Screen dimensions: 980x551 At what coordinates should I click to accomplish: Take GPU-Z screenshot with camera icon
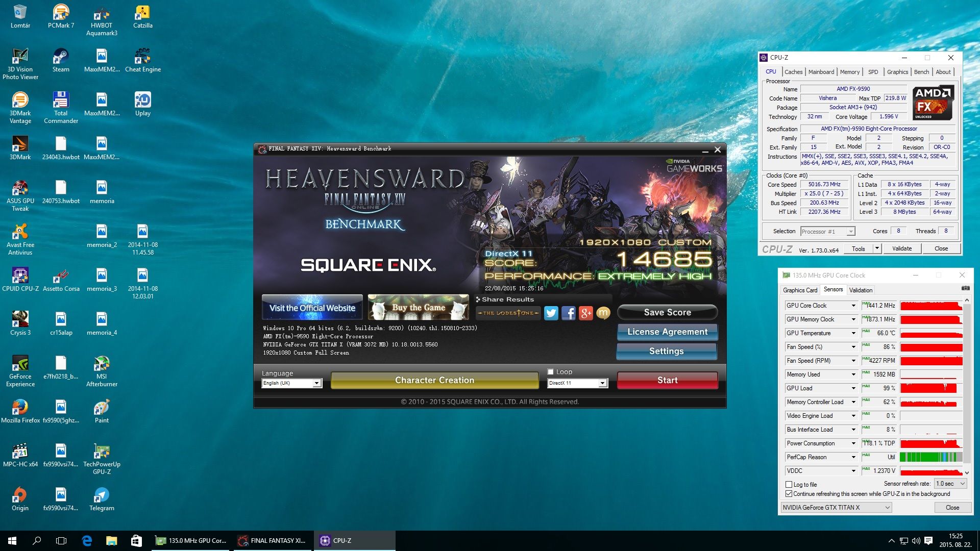[965, 288]
